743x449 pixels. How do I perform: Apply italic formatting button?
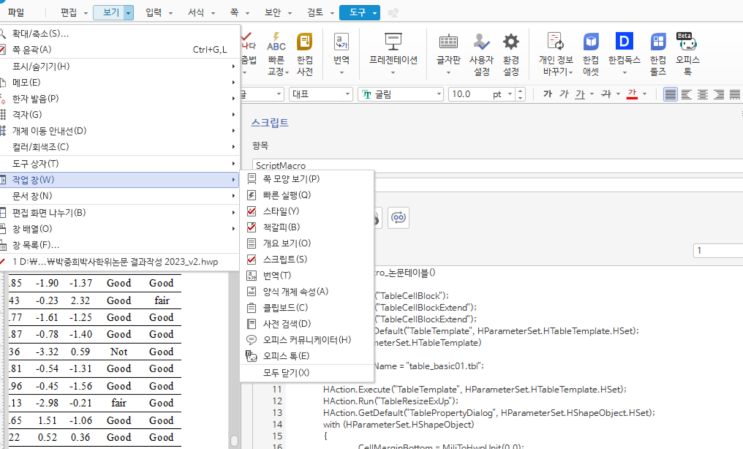coord(563,94)
